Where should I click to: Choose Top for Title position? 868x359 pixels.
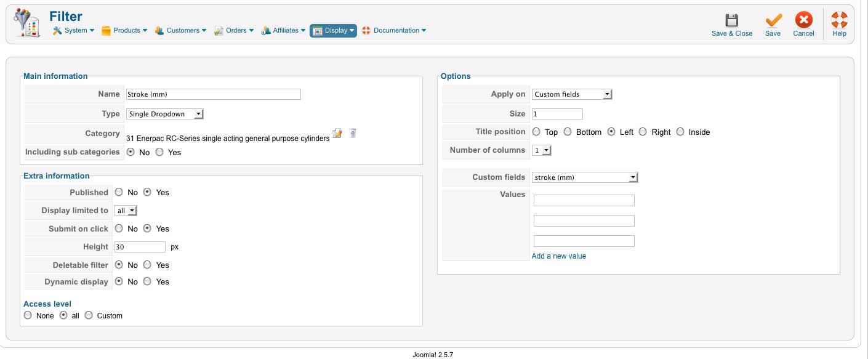(536, 132)
